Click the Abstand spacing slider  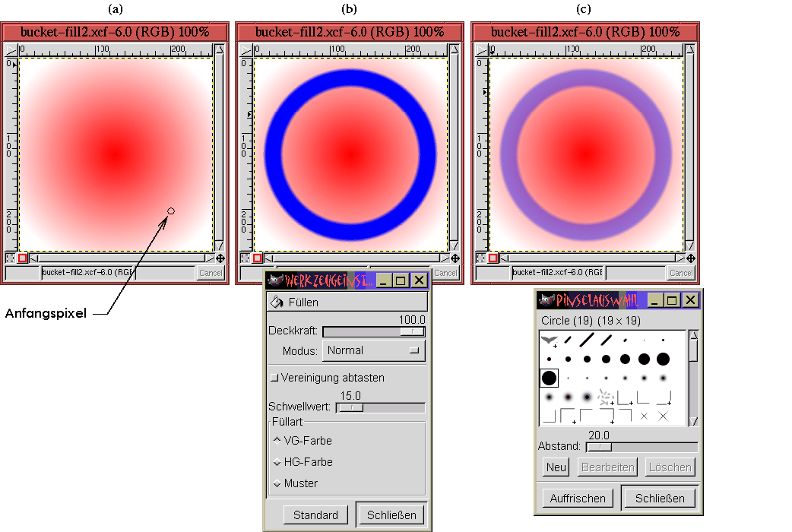641,447
